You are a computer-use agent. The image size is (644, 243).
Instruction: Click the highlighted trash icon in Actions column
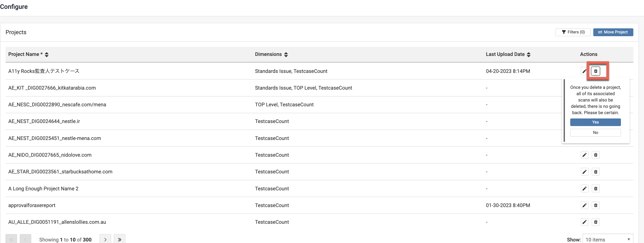596,71
